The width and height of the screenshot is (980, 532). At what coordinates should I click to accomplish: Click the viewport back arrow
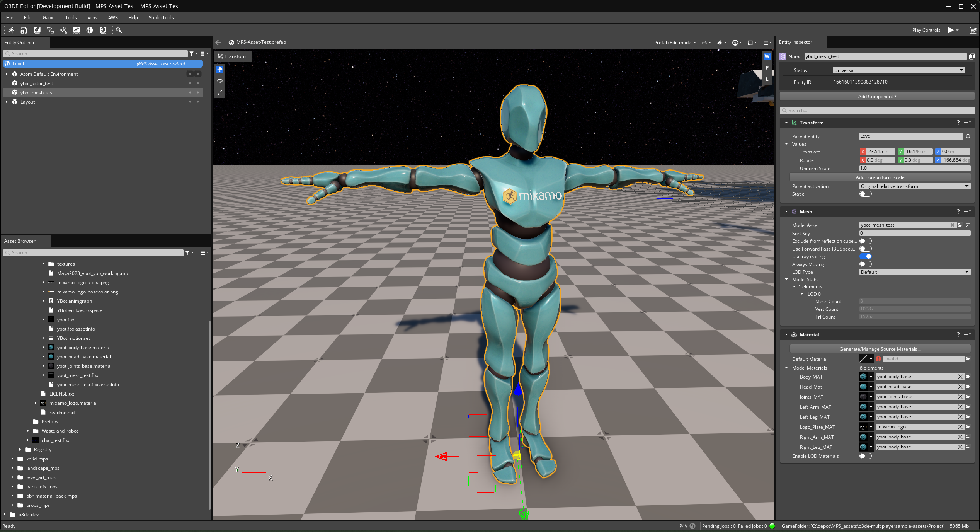218,43
